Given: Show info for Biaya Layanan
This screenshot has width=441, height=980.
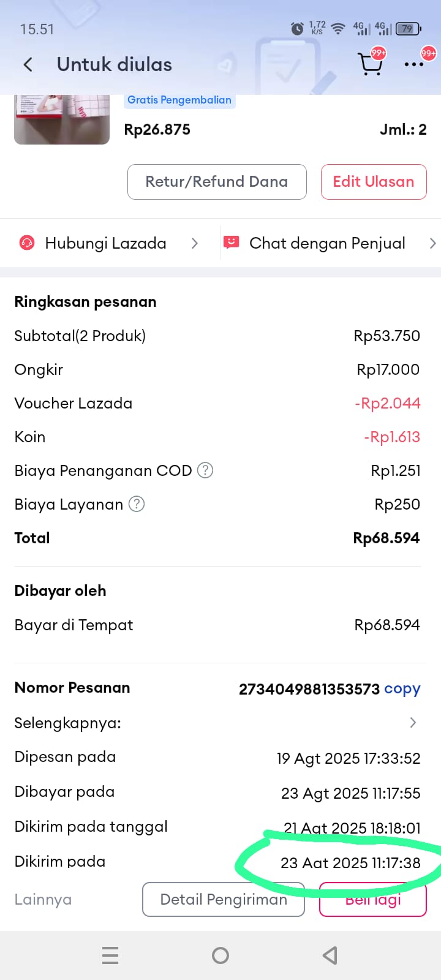Looking at the screenshot, I should (x=137, y=504).
